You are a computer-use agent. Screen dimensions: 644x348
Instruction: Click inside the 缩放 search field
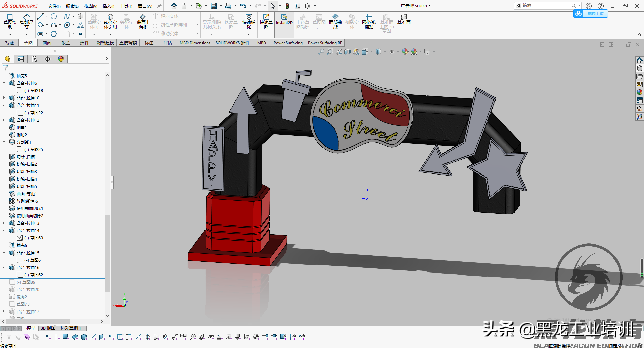point(547,6)
